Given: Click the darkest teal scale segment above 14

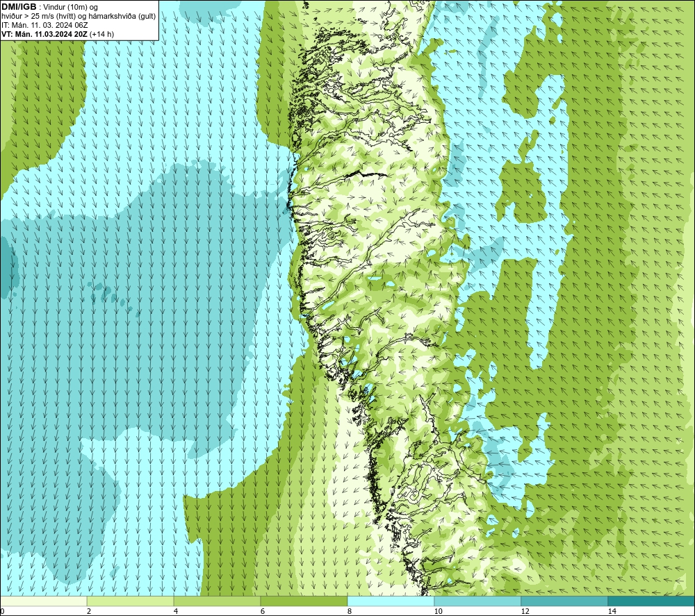Looking at the screenshot, I should click(651, 601).
